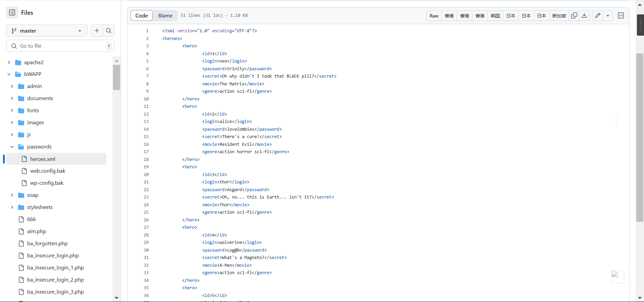Open the symbols panel icon
The image size is (644, 302).
click(621, 15)
